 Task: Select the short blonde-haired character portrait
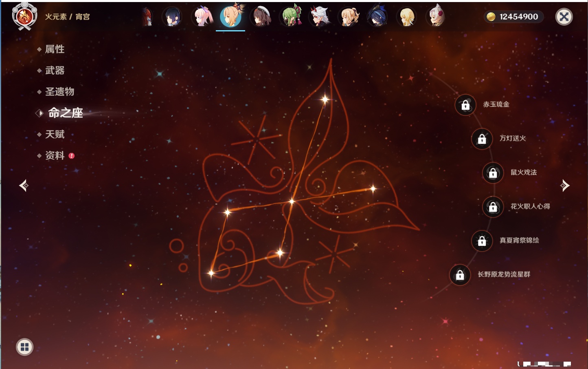pyautogui.click(x=406, y=17)
